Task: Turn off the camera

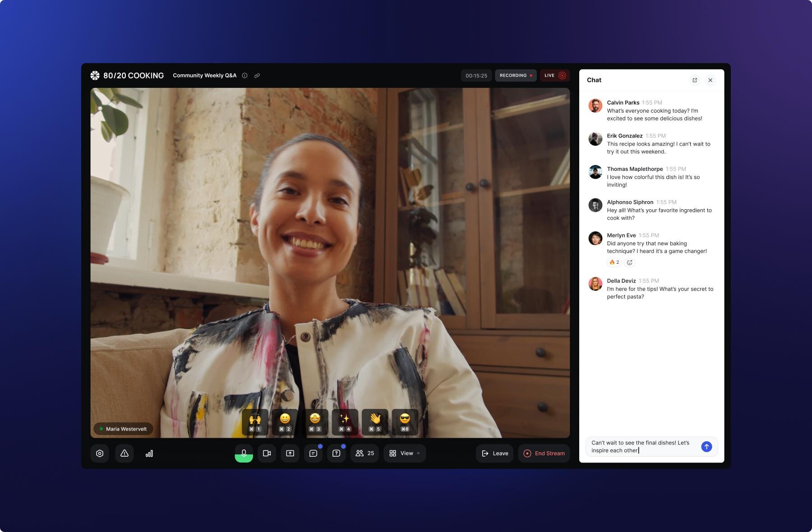Action: [x=267, y=453]
